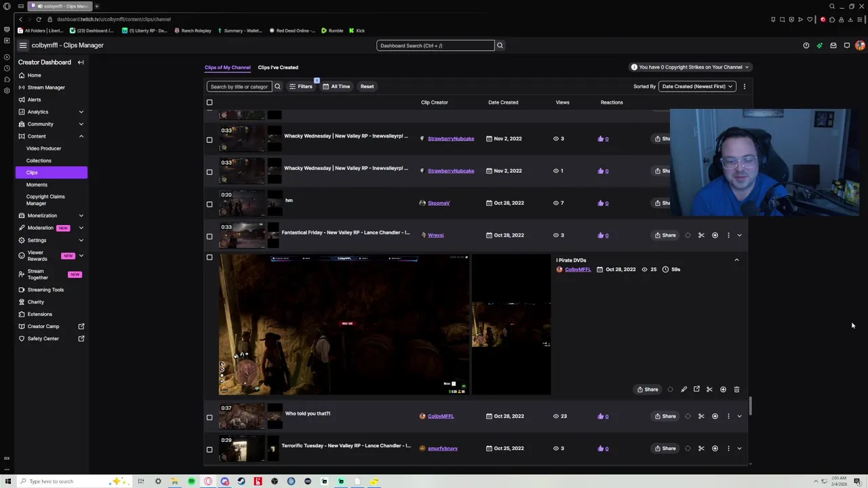Switch to Clips I've Created tab
The image size is (868, 488).
278,67
